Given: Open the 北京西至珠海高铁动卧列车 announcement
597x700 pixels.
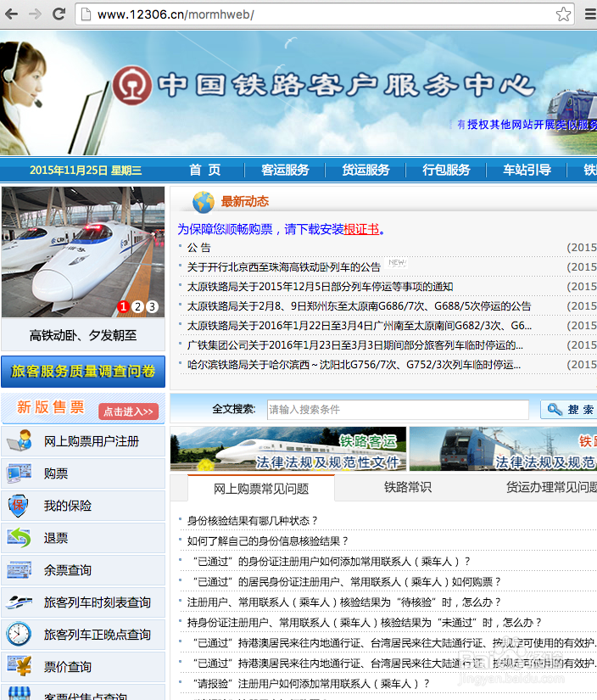Looking at the screenshot, I should [x=284, y=267].
